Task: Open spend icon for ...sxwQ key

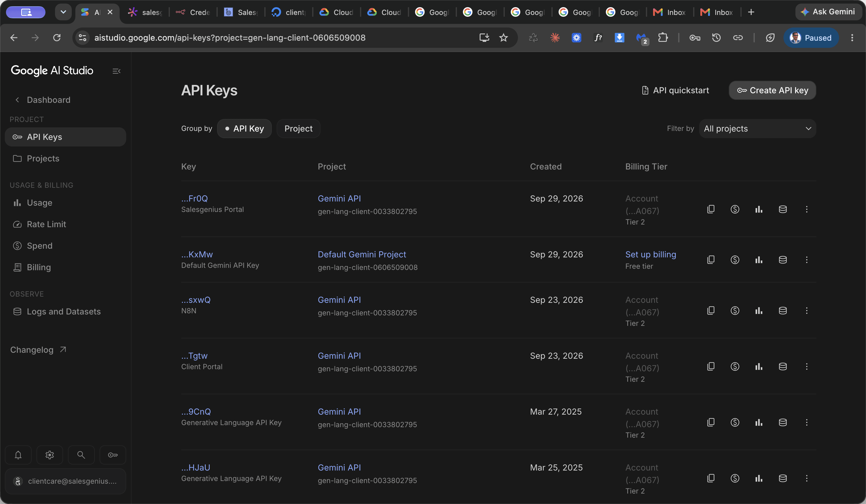Action: pos(735,311)
